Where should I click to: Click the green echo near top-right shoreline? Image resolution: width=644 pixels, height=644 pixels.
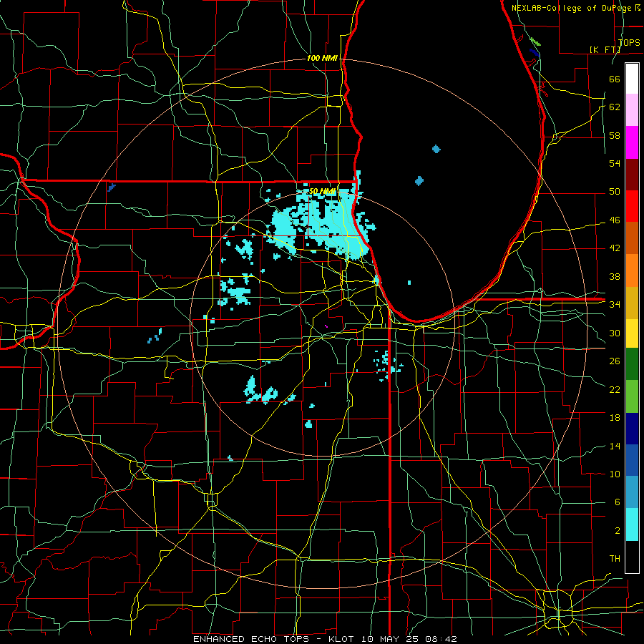(535, 42)
